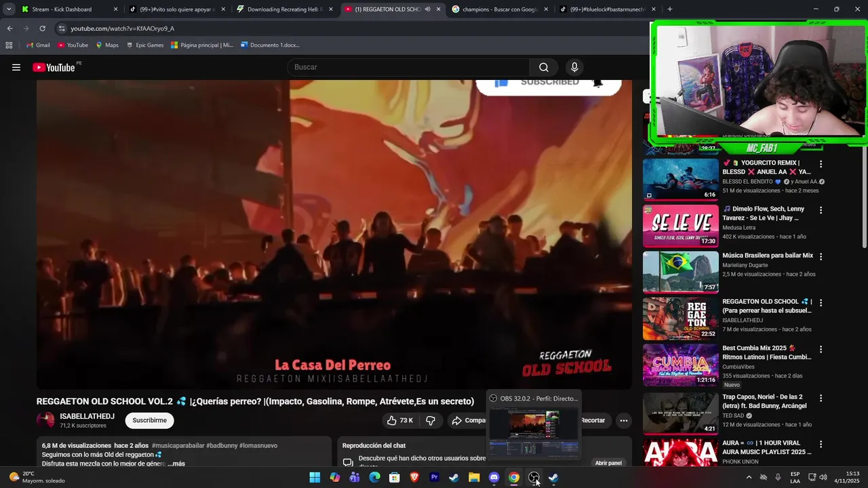Open AURA 1 HOUR VIRAL playlist title
The image size is (868, 488).
pos(767,447)
